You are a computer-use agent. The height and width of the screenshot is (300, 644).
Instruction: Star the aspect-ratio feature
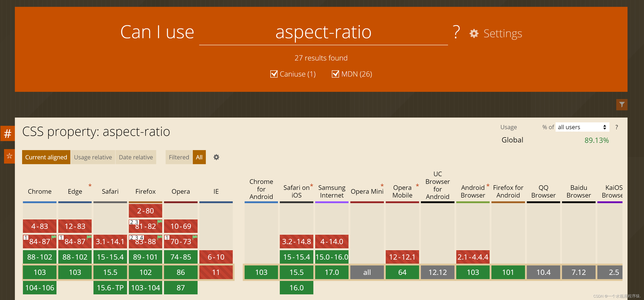9,156
